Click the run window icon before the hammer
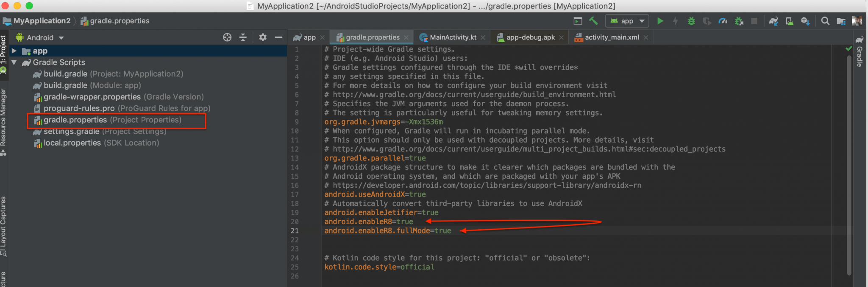This screenshot has height=287, width=868. click(x=578, y=21)
